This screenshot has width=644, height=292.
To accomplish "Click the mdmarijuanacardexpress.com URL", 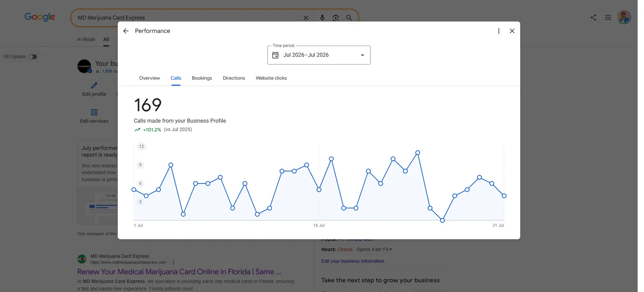I will (128, 262).
